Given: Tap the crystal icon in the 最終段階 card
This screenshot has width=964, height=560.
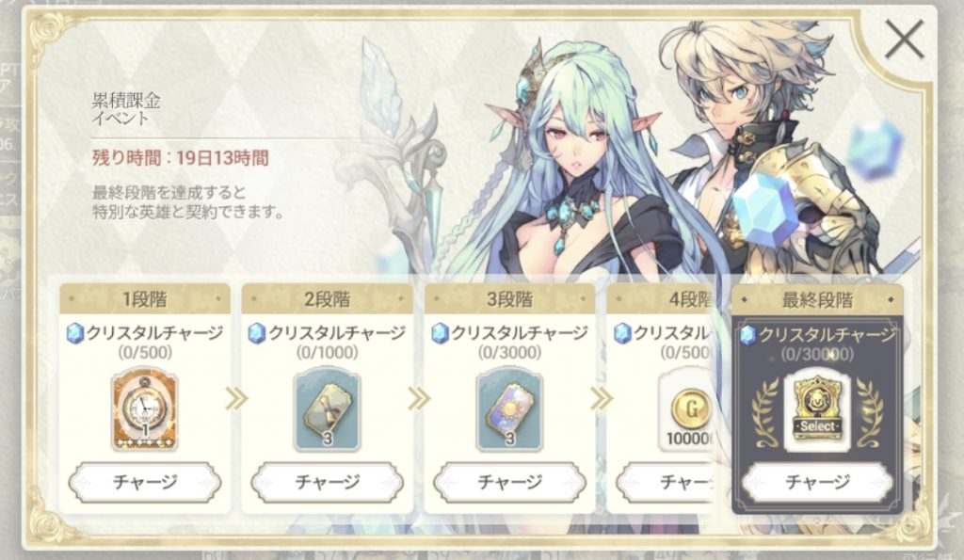Looking at the screenshot, I should [x=747, y=335].
